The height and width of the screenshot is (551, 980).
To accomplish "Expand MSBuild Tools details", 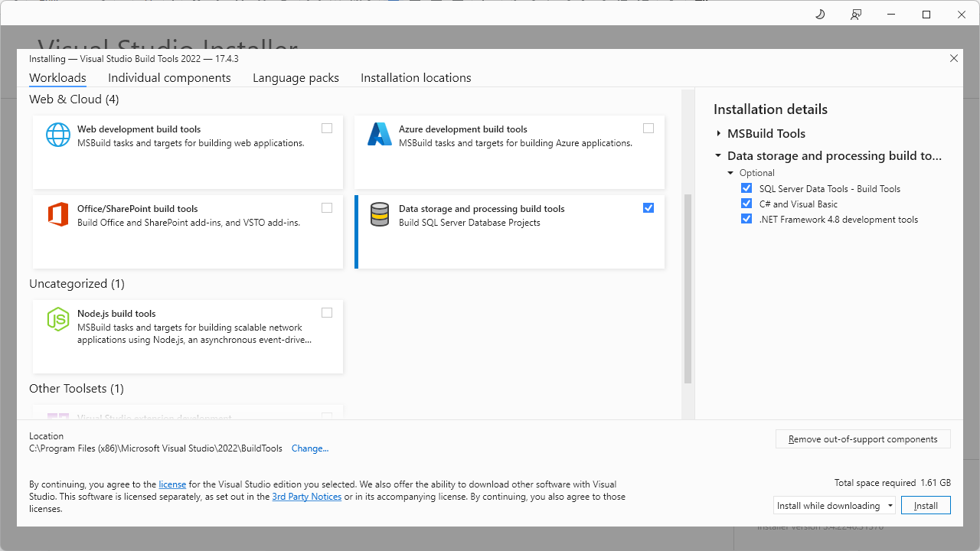I will coord(718,134).
